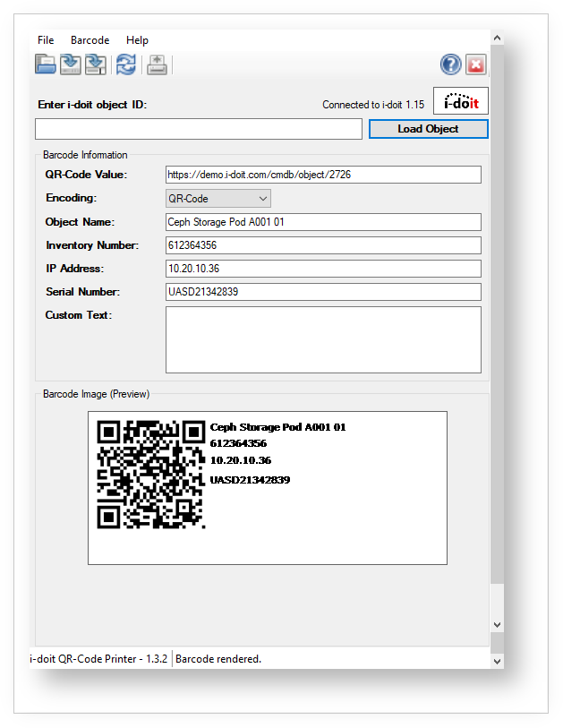Open the Help menu

tap(137, 40)
